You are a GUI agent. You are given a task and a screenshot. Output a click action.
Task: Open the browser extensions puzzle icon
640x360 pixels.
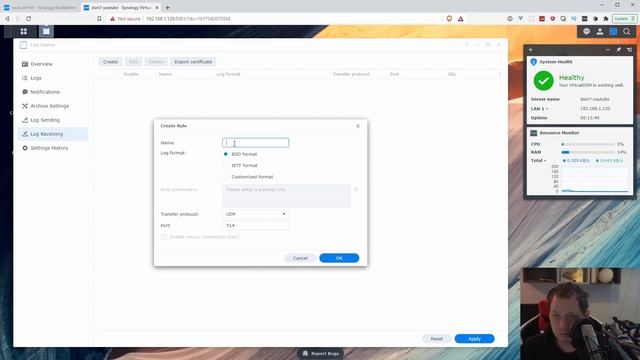[606, 19]
